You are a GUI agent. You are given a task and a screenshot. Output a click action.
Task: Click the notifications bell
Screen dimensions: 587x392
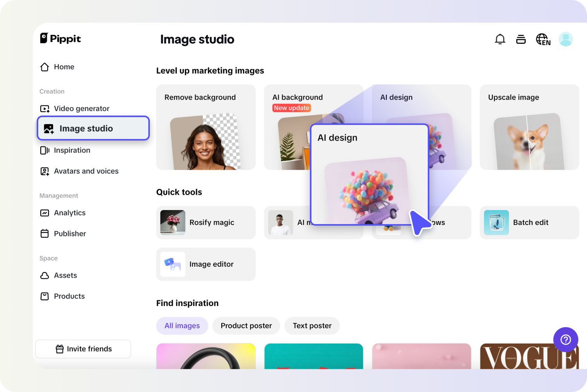point(500,39)
